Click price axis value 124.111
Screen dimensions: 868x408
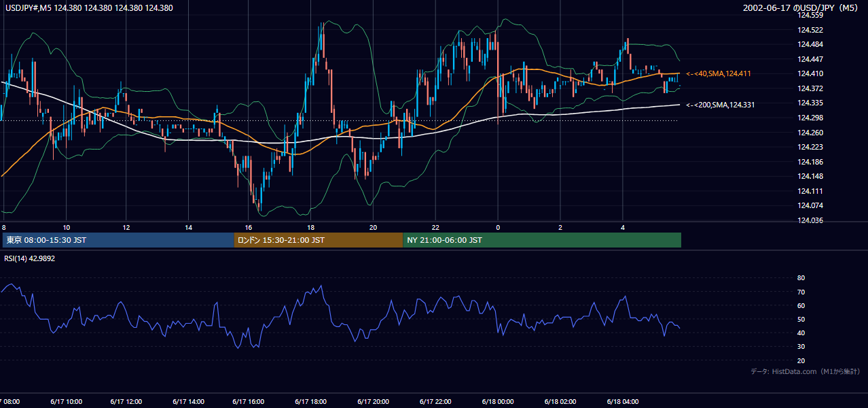click(810, 191)
